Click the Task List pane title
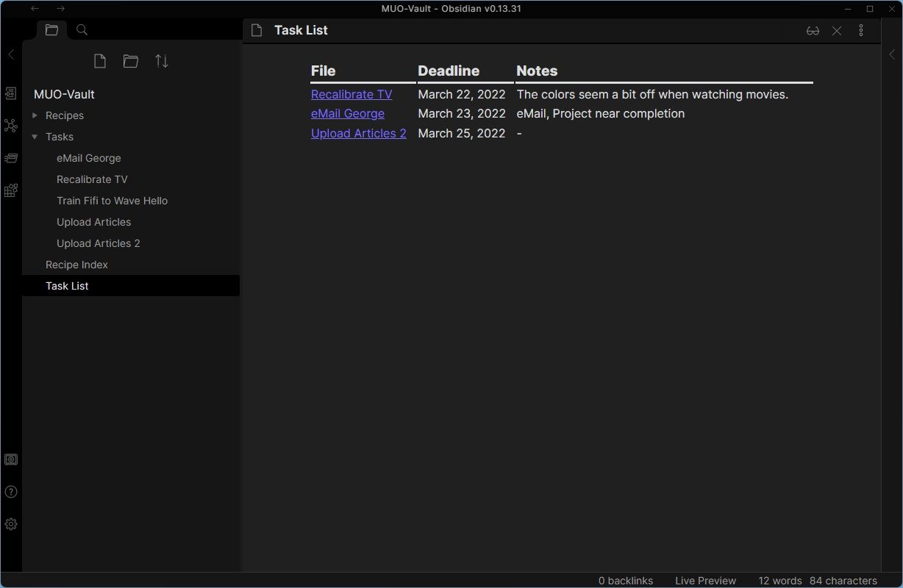Viewport: 903px width, 588px height. tap(301, 30)
